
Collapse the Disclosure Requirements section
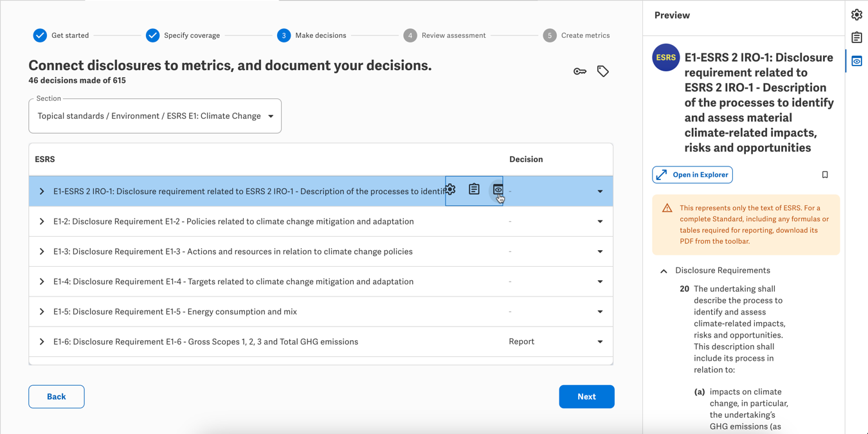(664, 271)
